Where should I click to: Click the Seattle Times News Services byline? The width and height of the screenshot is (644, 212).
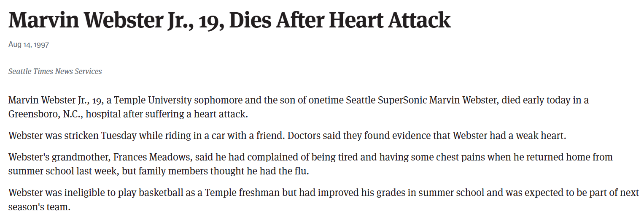point(55,71)
